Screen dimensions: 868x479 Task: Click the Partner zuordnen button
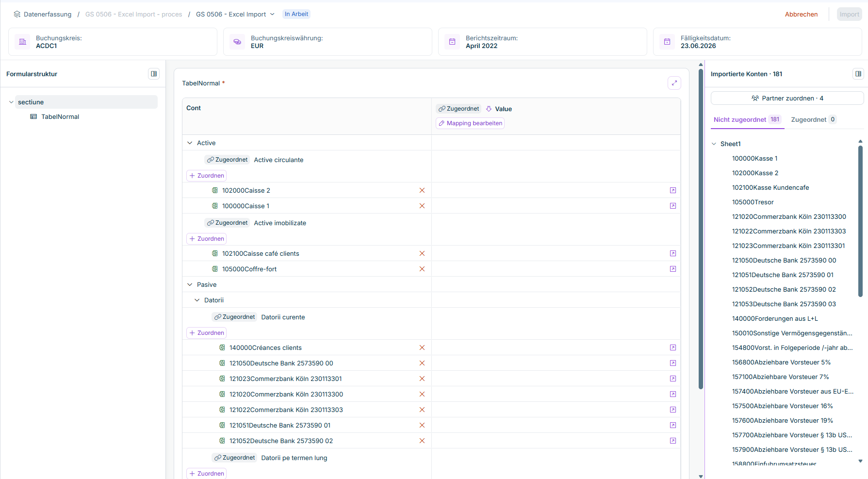pos(787,98)
